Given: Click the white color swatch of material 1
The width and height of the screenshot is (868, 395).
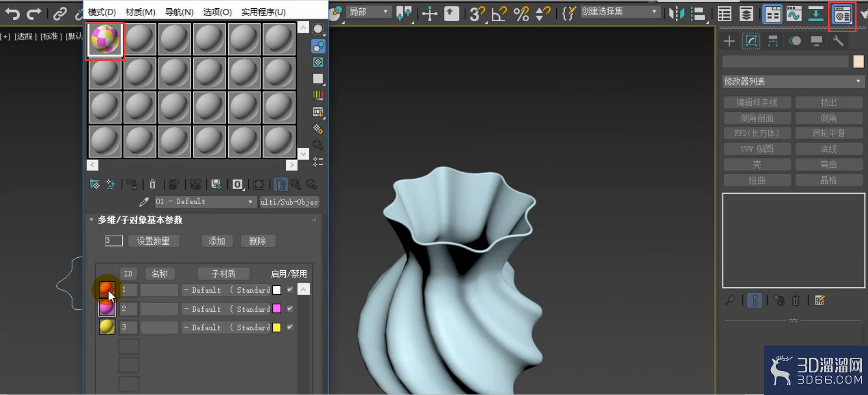Looking at the screenshot, I should [x=277, y=290].
